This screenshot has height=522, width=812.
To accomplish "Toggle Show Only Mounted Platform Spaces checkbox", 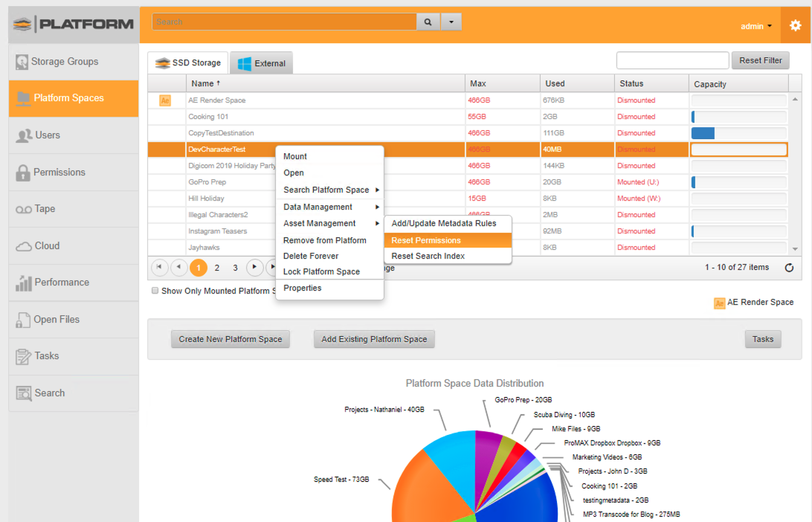I will (155, 291).
